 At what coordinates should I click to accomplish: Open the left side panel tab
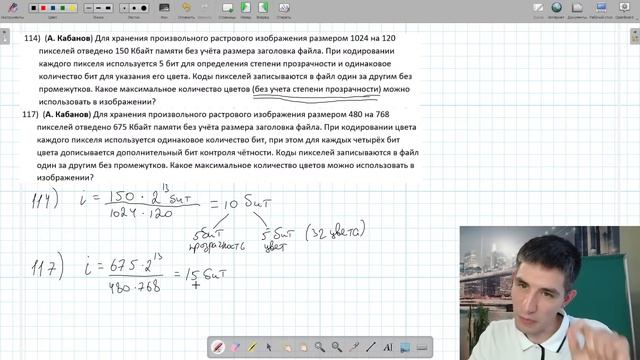click(x=4, y=36)
